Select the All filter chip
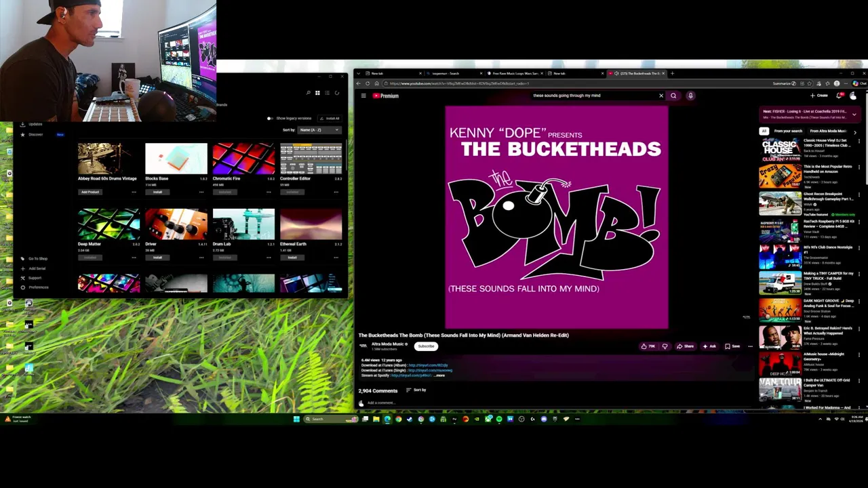 click(x=764, y=131)
